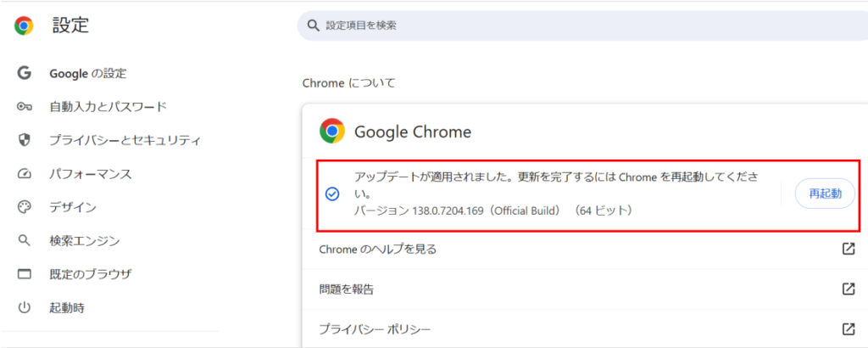868x348 pixels.
Task: Click the browser window icon for 既定のブラウザ
Action: click(25, 274)
